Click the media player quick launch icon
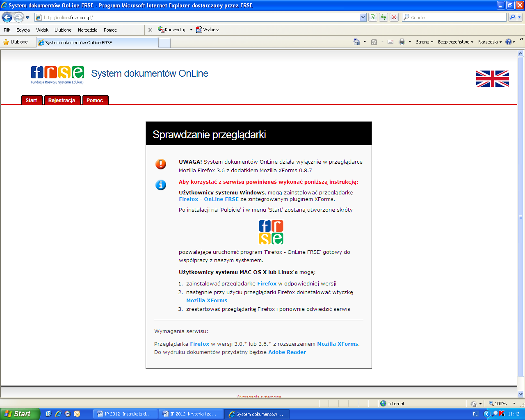The width and height of the screenshot is (525, 420). 68,414
